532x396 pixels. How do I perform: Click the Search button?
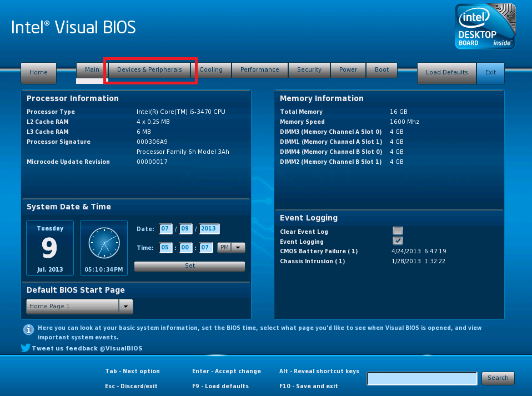tap(498, 378)
